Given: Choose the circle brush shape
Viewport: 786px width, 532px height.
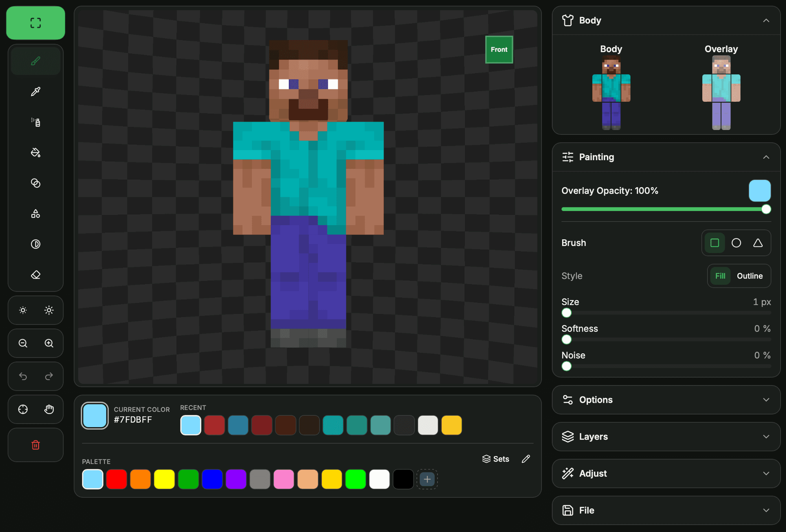Looking at the screenshot, I should (736, 243).
